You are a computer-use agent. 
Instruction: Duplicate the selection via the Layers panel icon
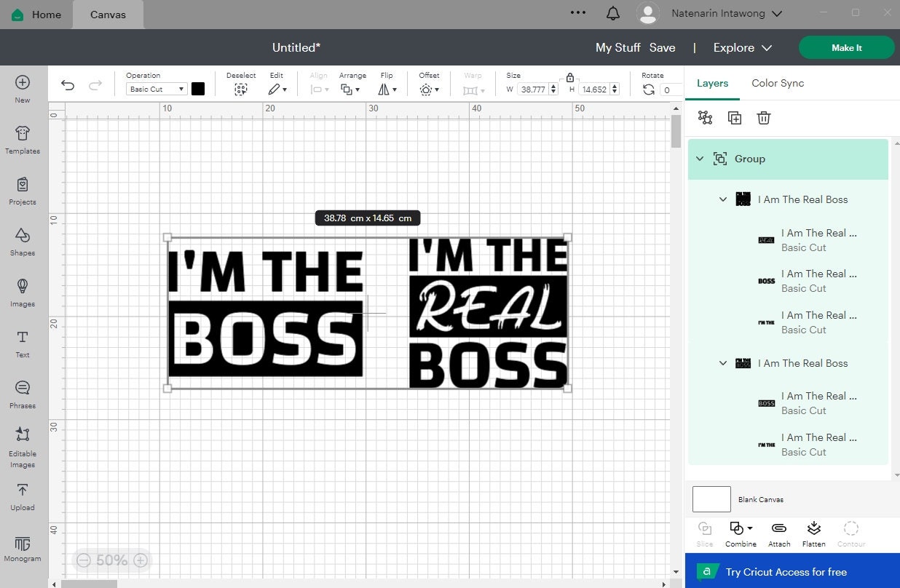point(734,117)
